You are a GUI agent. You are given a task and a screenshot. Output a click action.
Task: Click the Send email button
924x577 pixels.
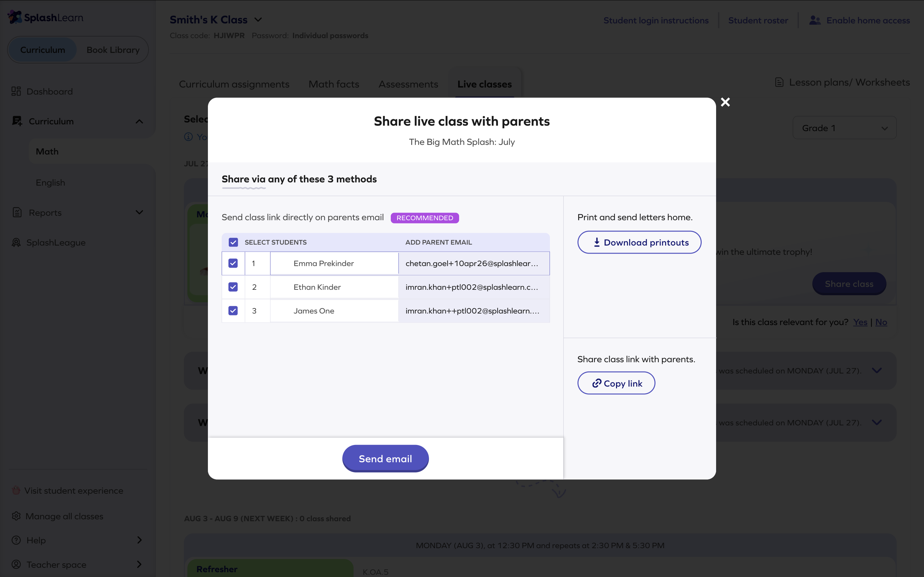[385, 458]
